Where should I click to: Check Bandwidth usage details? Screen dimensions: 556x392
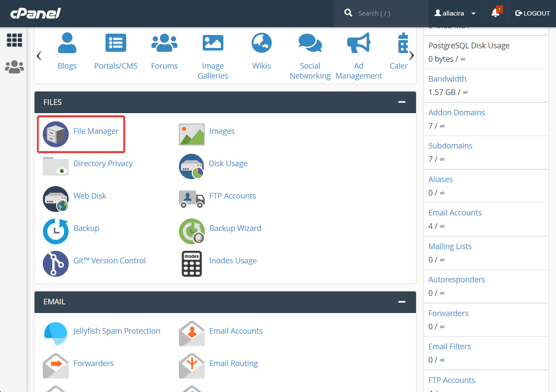[447, 79]
